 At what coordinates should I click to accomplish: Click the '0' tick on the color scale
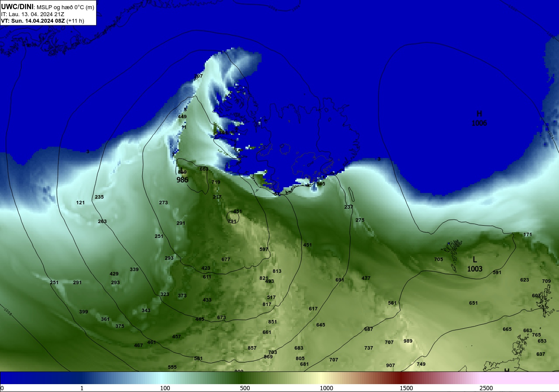pyautogui.click(x=2, y=388)
